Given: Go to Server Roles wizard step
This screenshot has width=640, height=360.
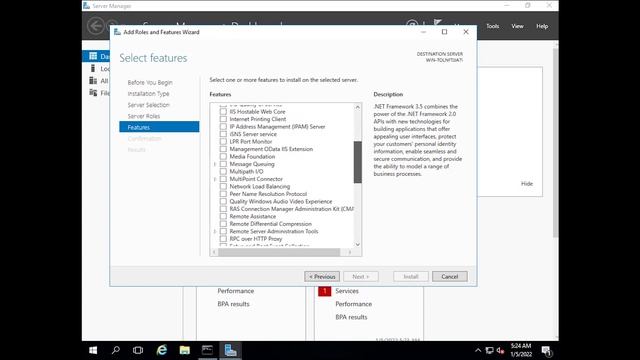Looking at the screenshot, I should tap(144, 116).
